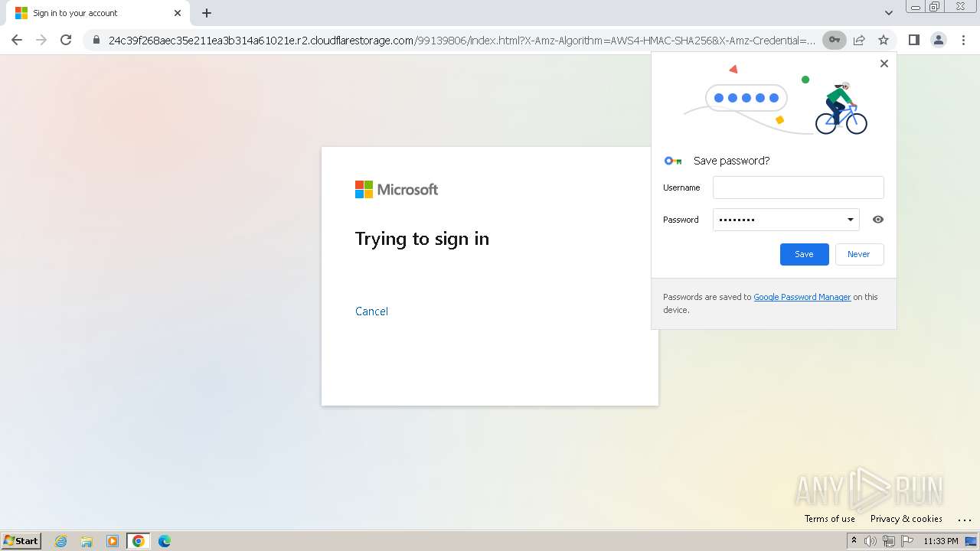The image size is (980, 551).
Task: Launch Internet Explorer from taskbar
Action: click(61, 541)
